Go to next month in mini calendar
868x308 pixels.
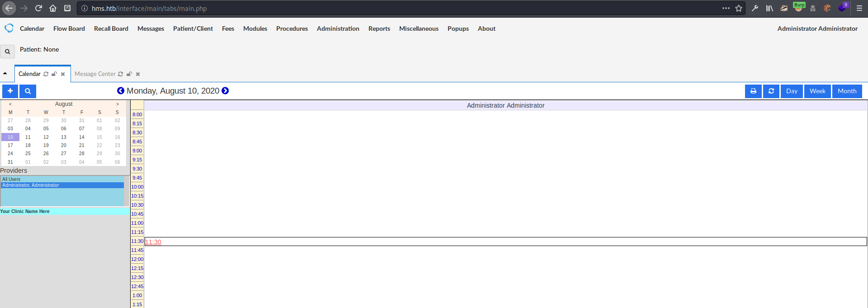pyautogui.click(x=118, y=104)
